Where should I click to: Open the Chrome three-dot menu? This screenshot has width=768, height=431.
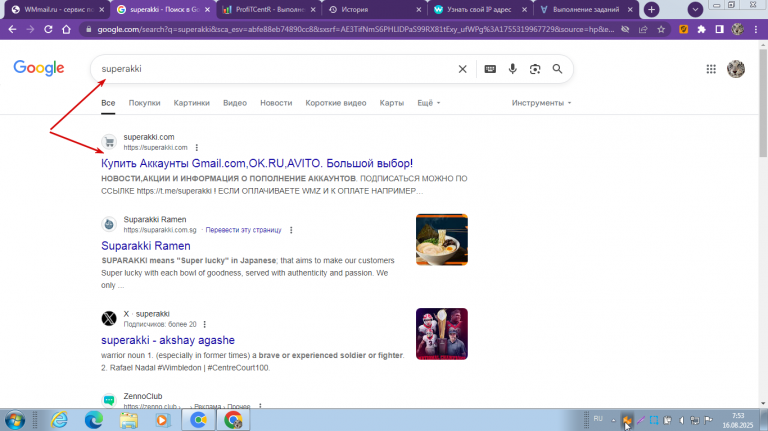pyautogui.click(x=756, y=29)
